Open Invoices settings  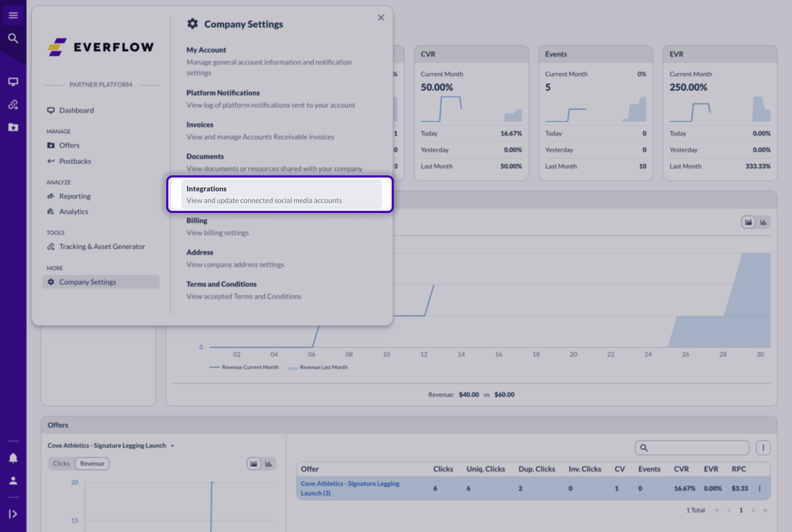click(282, 131)
